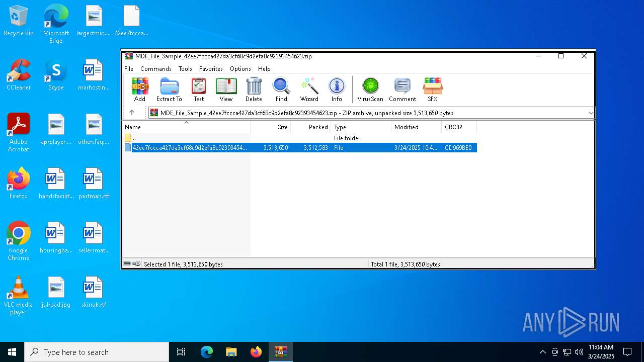The height and width of the screenshot is (362, 644).
Task: Select Google Chrome desktop shortcut
Action: (19, 241)
